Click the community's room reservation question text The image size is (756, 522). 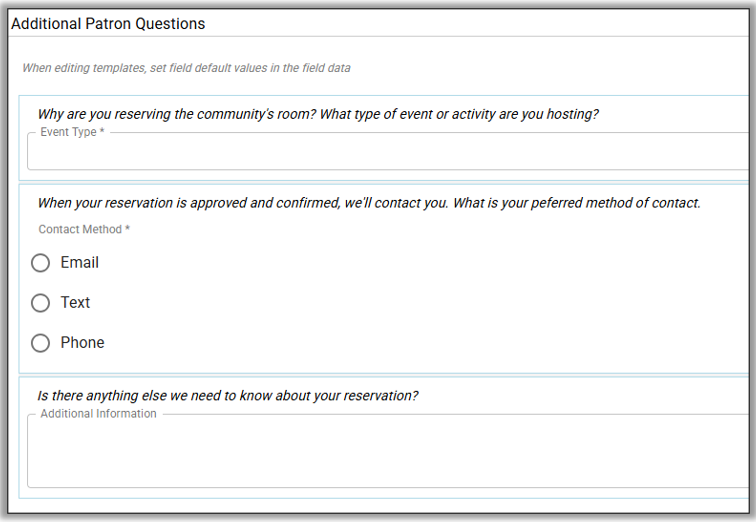click(318, 114)
